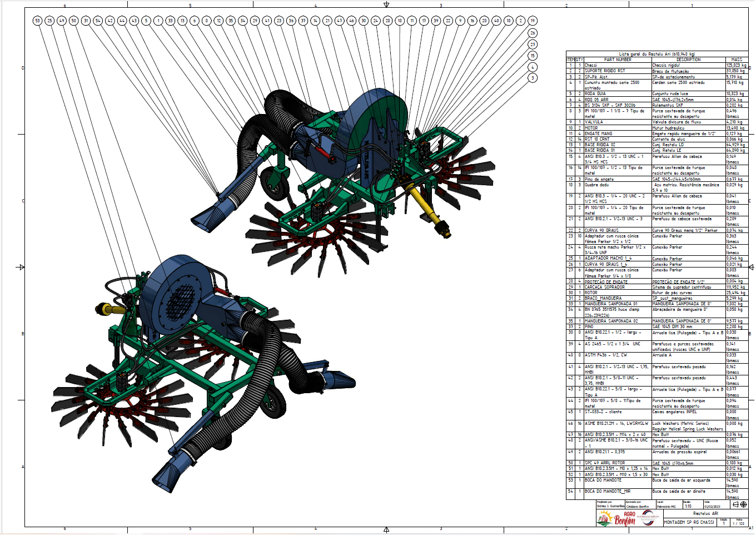The image size is (756, 535).
Task: Select the '125,823 kg' mass cell
Action: [737, 65]
